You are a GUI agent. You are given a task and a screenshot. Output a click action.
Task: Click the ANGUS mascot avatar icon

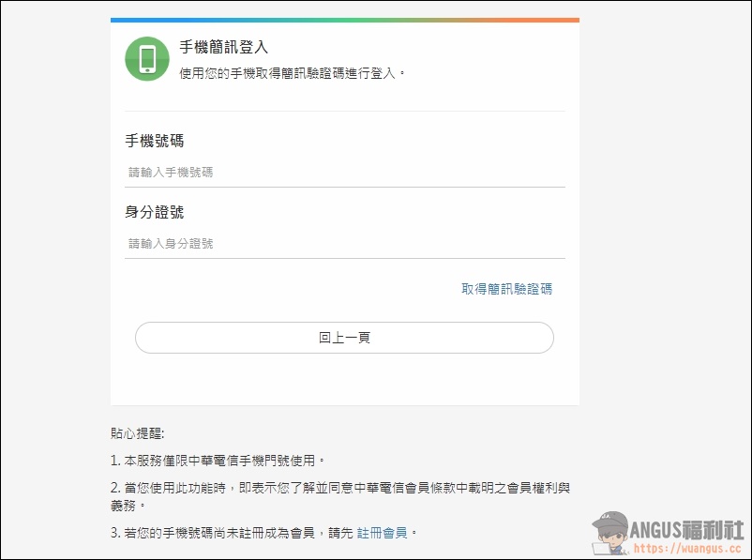click(609, 534)
